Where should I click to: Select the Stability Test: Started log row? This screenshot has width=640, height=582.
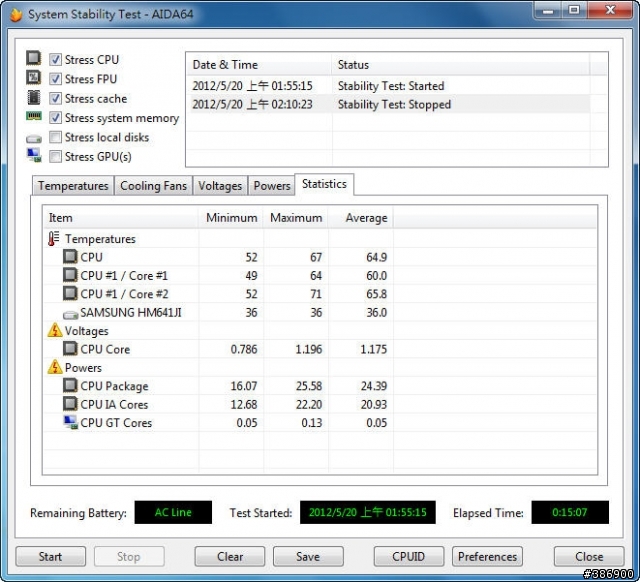(x=388, y=86)
